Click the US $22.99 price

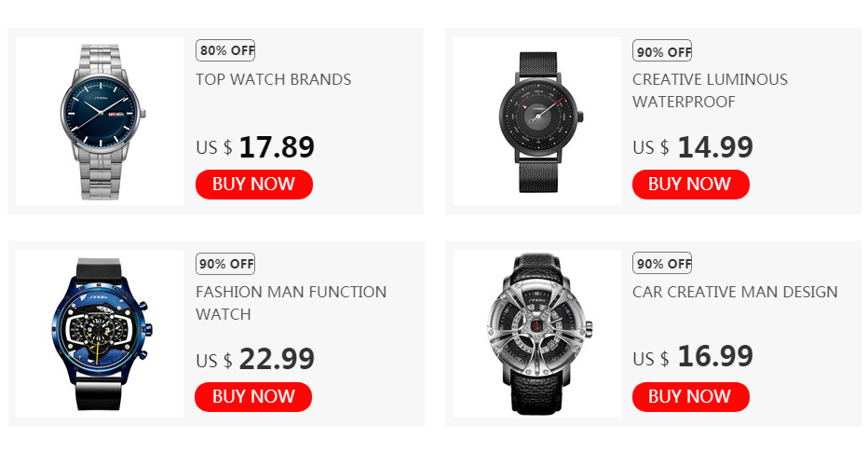click(x=255, y=360)
